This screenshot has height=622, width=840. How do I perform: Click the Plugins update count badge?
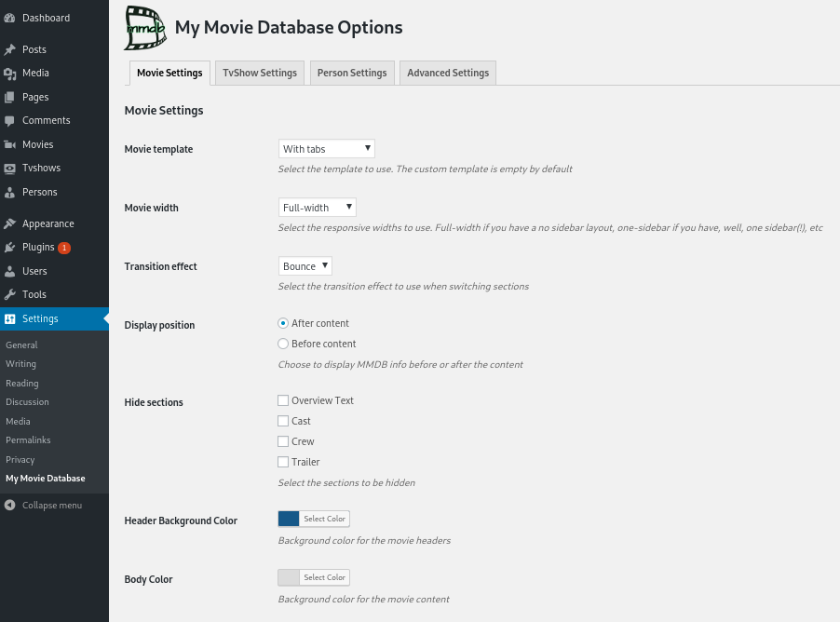(64, 248)
